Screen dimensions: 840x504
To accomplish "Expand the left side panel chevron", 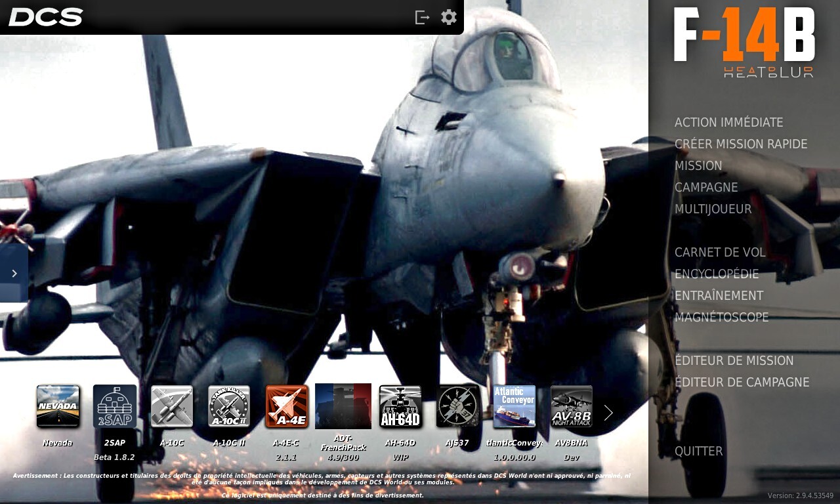I will coord(14,273).
